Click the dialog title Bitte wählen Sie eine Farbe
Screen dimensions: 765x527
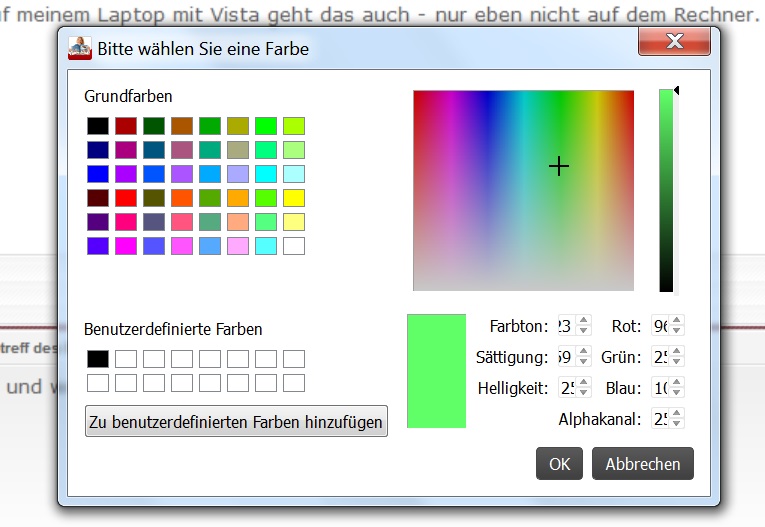[x=203, y=49]
